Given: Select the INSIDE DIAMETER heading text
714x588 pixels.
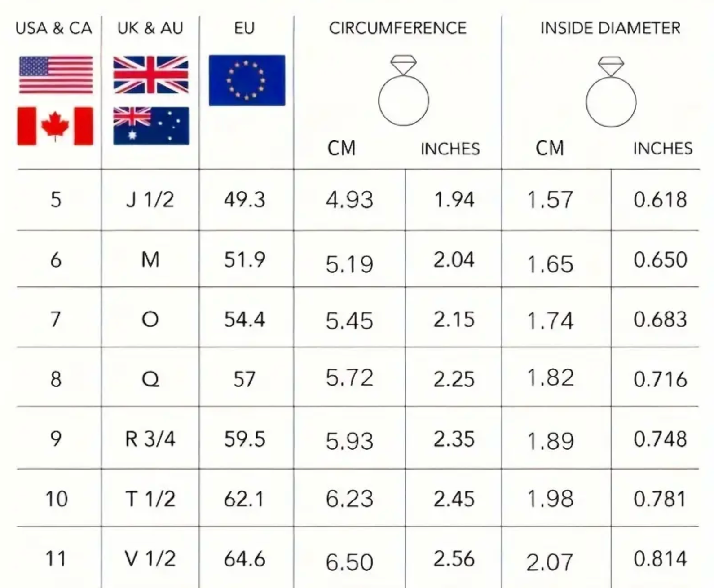Looking at the screenshot, I should (611, 28).
